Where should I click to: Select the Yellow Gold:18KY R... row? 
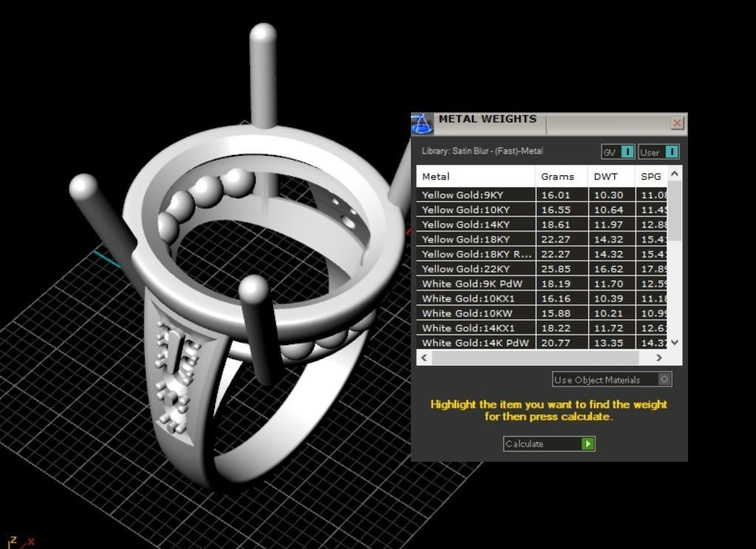coord(542,254)
